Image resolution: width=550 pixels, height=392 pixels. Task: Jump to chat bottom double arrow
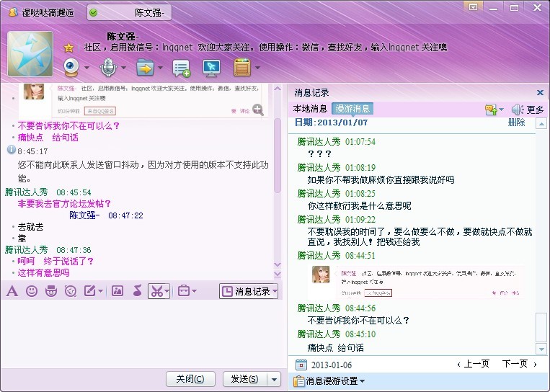tap(278, 275)
